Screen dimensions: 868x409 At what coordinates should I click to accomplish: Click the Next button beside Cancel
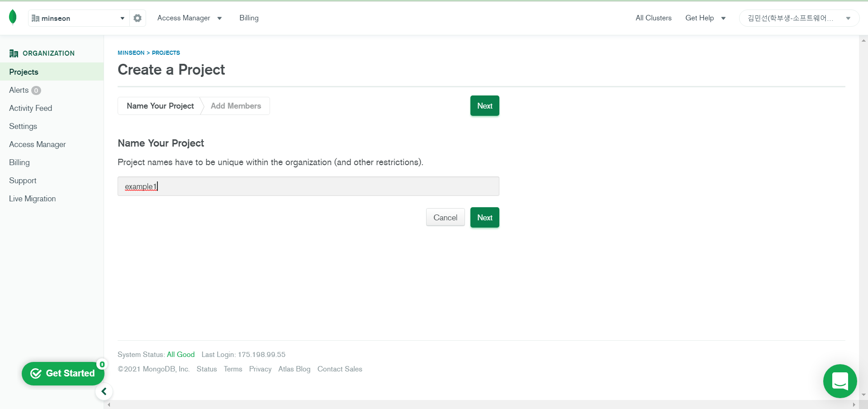(x=485, y=218)
